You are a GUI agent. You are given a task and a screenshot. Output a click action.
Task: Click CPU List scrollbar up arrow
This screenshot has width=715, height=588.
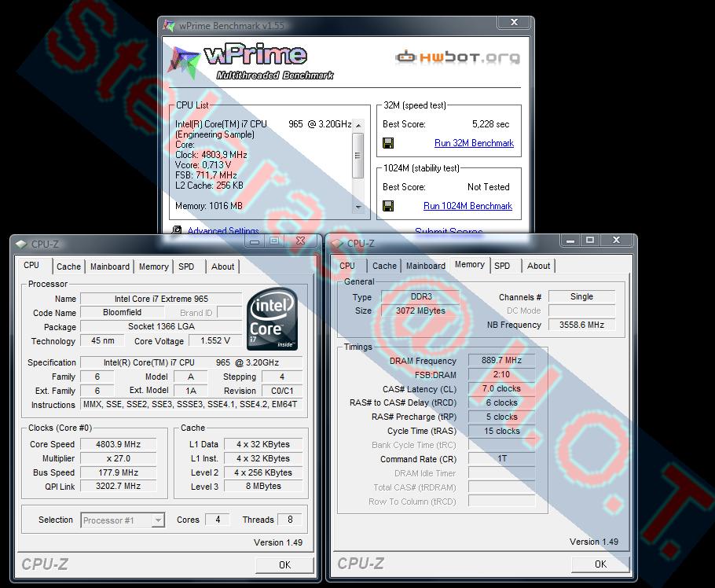point(358,125)
